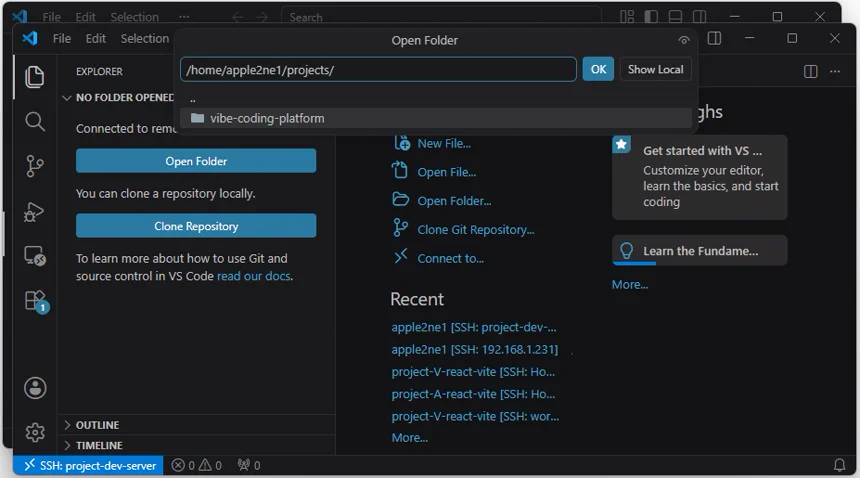Click the New File... link
The height and width of the screenshot is (478, 860).
[x=444, y=144]
